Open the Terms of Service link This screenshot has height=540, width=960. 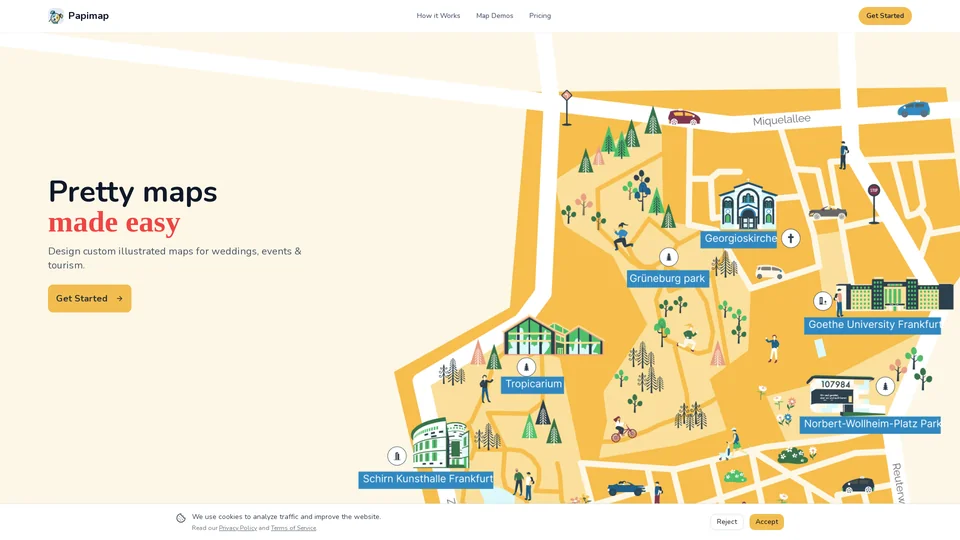(x=293, y=528)
